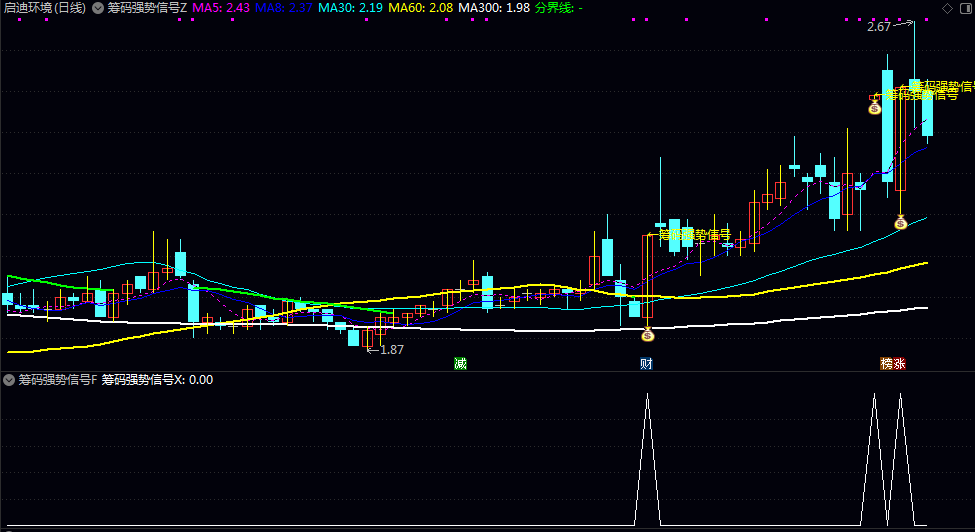Expand the 筹码强势信号Z indicator dropdown
975x532 pixels.
[x=97, y=8]
